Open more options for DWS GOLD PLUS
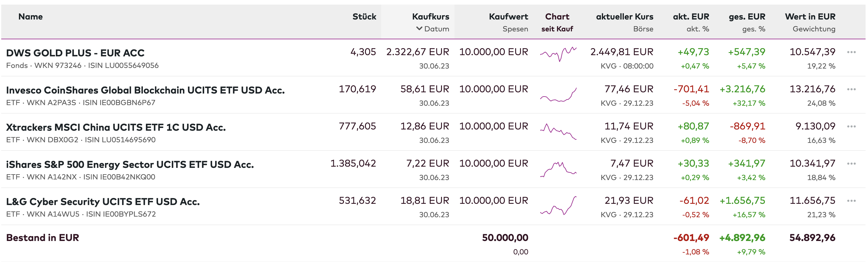 point(851,52)
